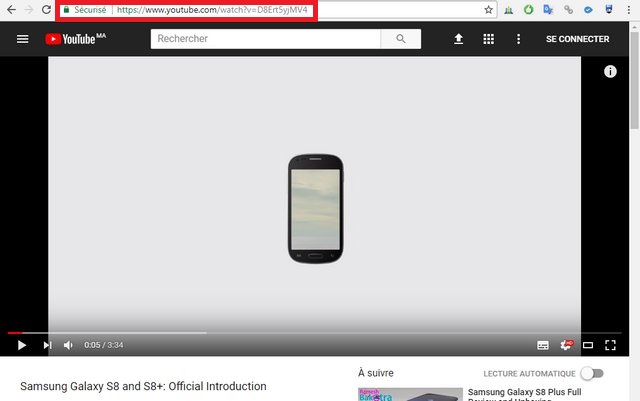This screenshot has height=401, width=640.
Task: Open the video player settings gear
Action: [x=566, y=345]
